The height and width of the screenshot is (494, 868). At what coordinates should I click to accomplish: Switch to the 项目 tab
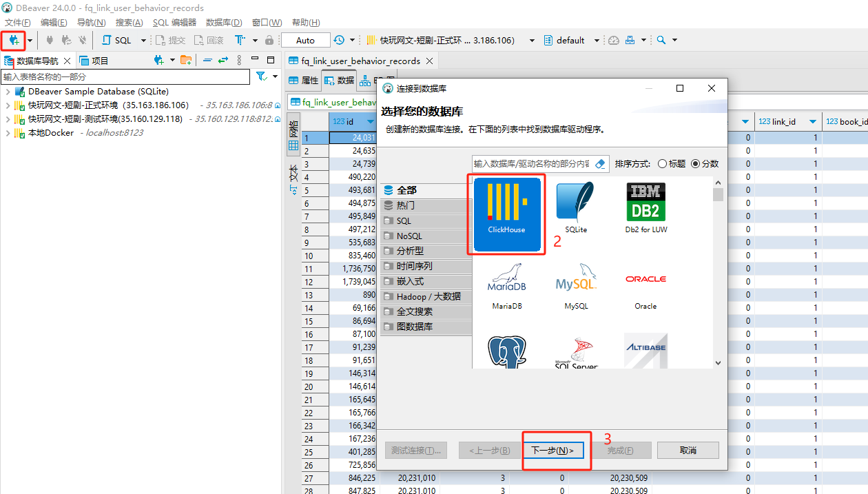94,61
